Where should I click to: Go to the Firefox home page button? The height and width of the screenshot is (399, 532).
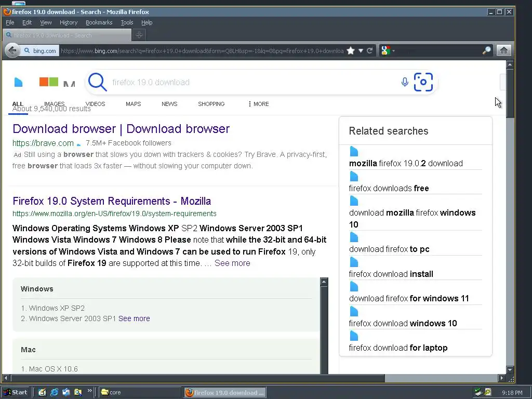[504, 50]
